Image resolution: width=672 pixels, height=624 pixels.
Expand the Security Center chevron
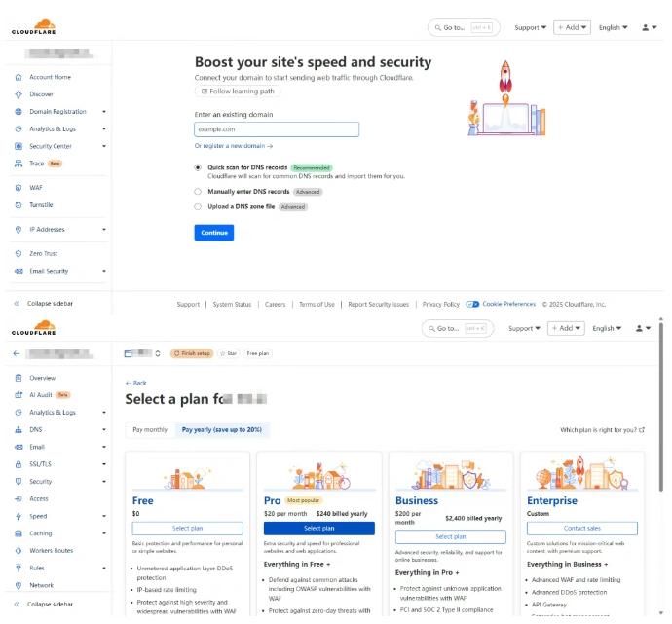click(x=104, y=146)
